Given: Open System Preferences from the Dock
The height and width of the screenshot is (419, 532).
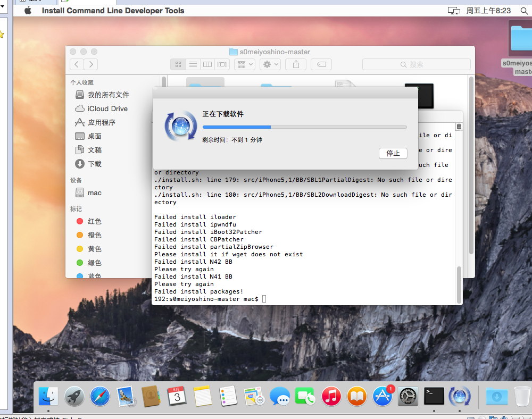Looking at the screenshot, I should pos(408,396).
